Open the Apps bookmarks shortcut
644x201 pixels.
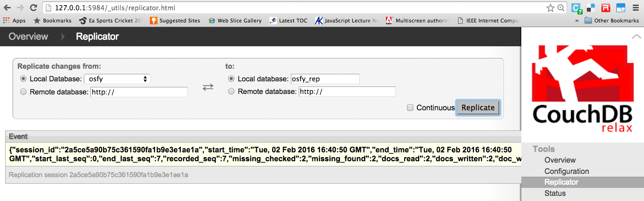pos(14,21)
